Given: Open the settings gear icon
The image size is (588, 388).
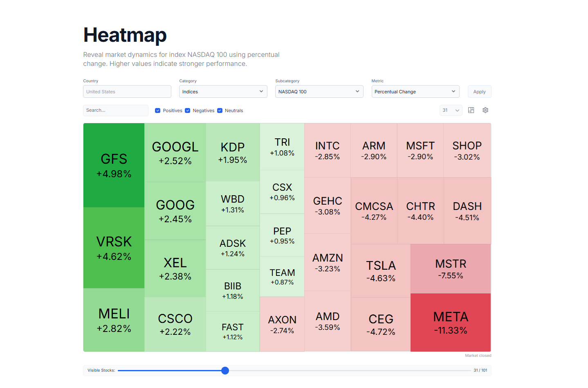Looking at the screenshot, I should [x=485, y=110].
